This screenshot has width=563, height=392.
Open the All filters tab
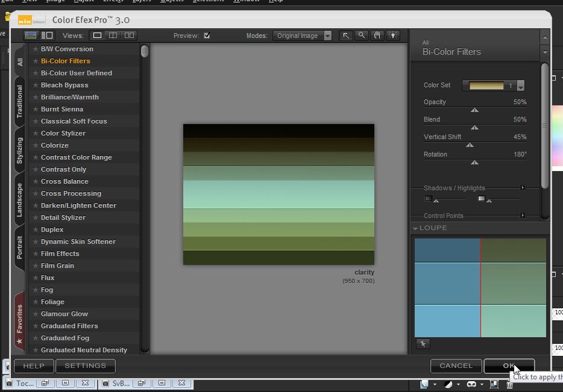point(20,61)
